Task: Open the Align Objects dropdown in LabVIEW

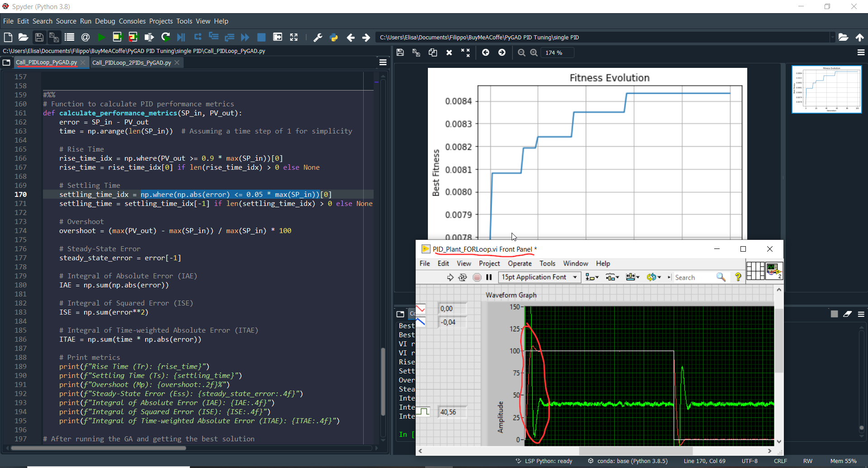Action: pyautogui.click(x=592, y=277)
